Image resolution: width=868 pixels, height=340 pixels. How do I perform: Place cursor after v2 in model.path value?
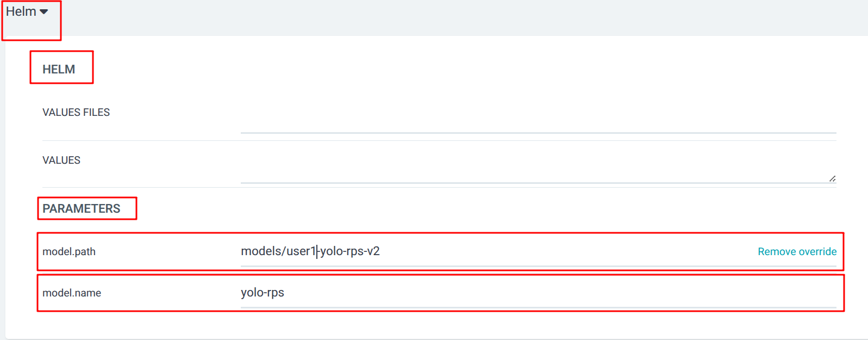click(380, 251)
